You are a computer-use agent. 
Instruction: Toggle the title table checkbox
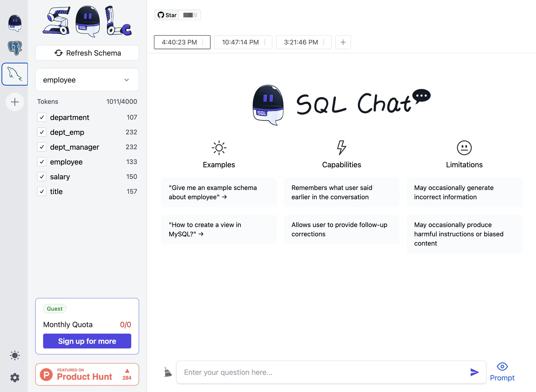(42, 192)
